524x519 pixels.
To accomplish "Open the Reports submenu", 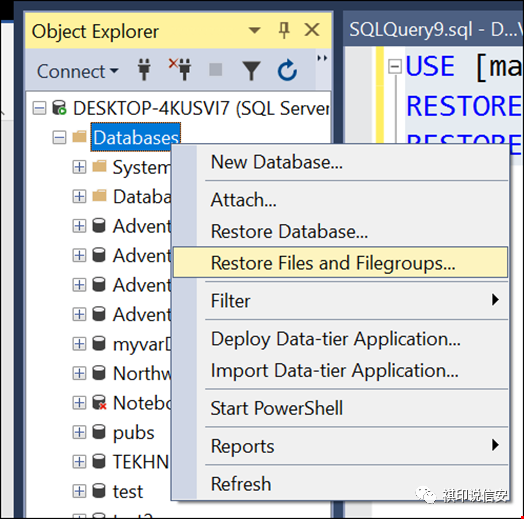I will [340, 446].
